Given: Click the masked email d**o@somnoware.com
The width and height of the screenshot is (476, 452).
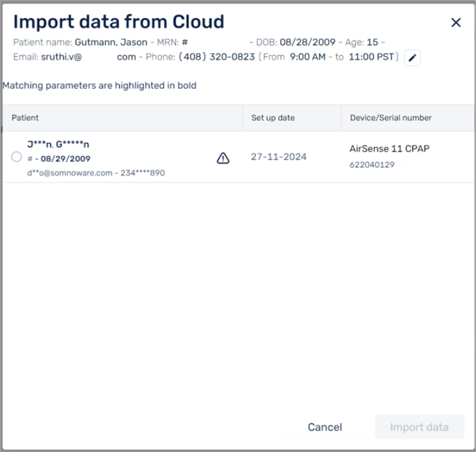Looking at the screenshot, I should point(70,173).
